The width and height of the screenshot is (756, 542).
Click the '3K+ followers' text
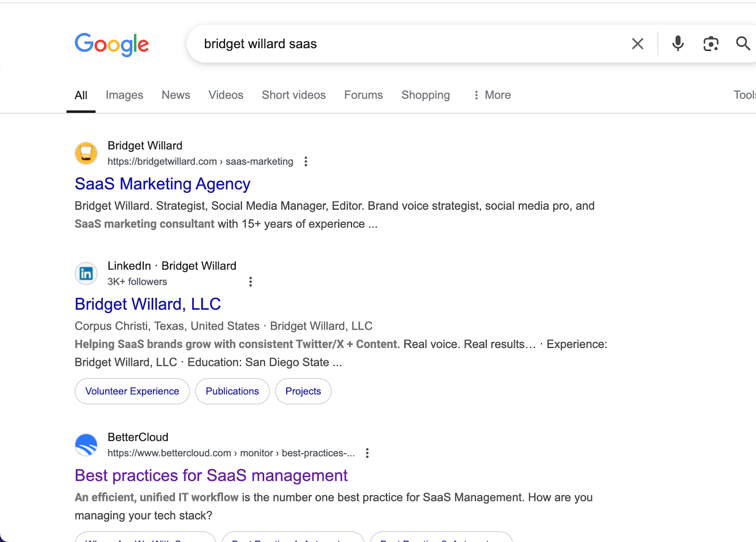(x=137, y=282)
